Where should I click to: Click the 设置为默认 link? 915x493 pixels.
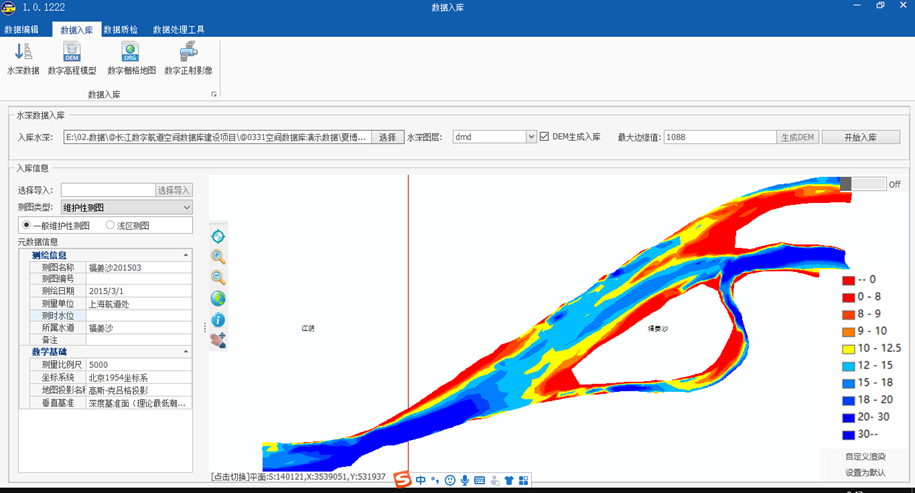865,473
